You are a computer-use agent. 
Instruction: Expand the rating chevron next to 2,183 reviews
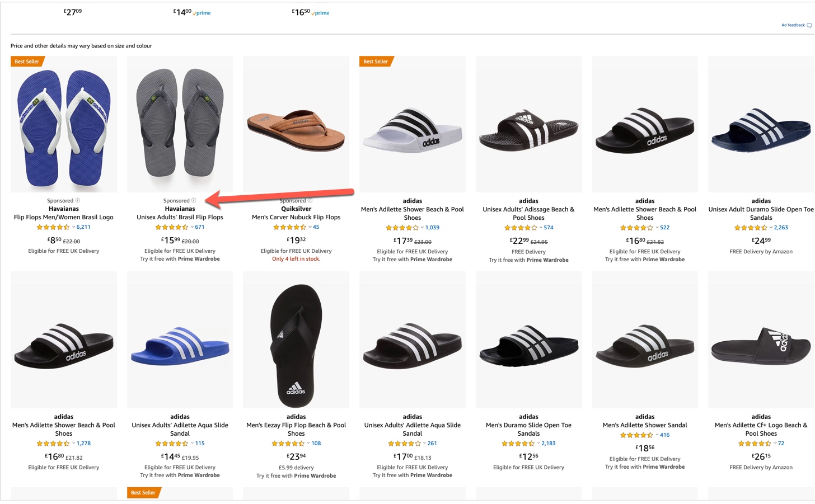tap(538, 443)
